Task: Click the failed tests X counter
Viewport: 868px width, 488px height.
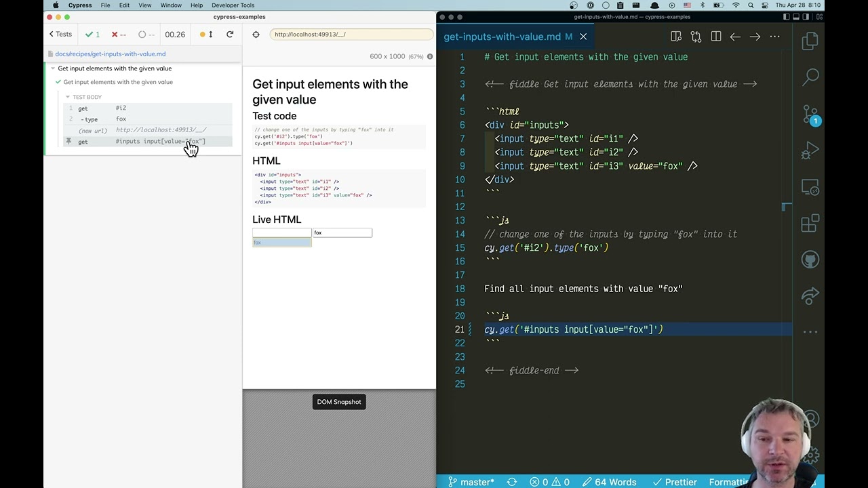Action: 119,34
